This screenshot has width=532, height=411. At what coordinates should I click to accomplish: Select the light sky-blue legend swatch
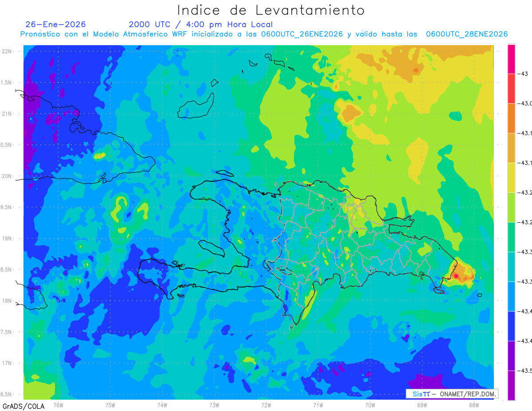pyautogui.click(x=511, y=297)
